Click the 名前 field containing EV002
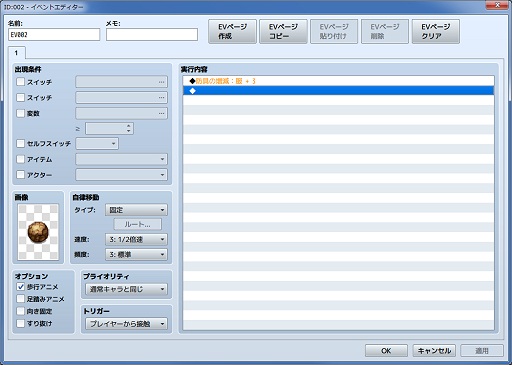 click(x=54, y=35)
